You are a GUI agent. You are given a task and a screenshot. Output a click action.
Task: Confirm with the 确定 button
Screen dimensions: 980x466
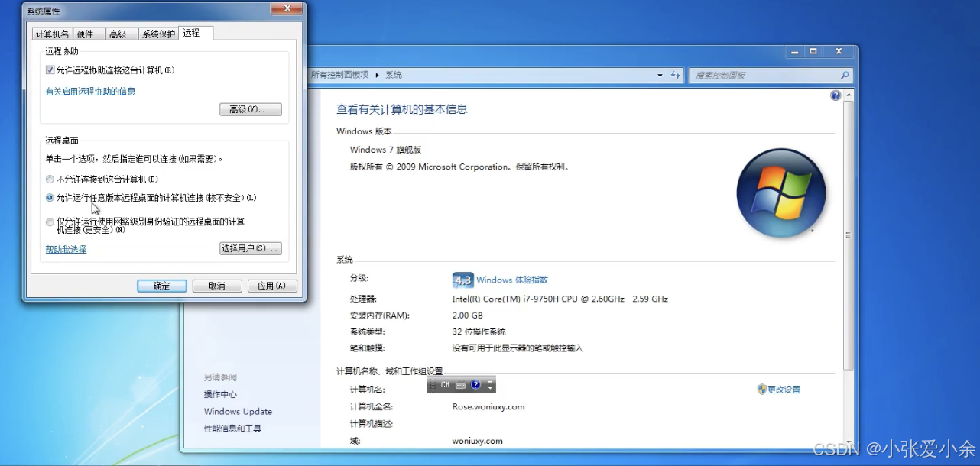(162, 286)
